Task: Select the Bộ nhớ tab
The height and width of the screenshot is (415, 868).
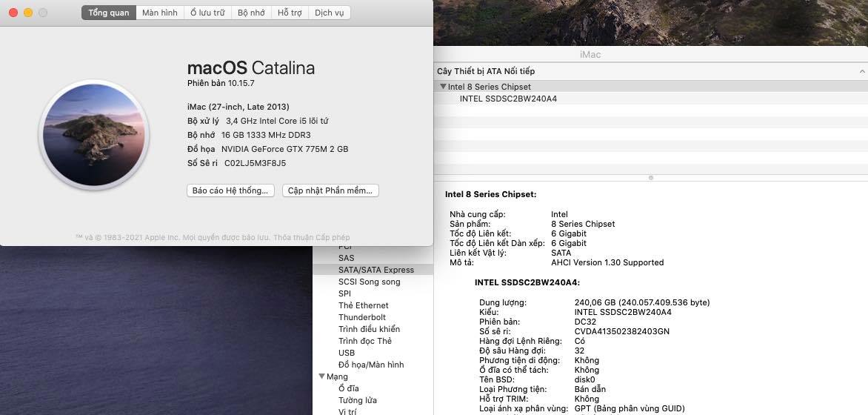Action: 251,13
